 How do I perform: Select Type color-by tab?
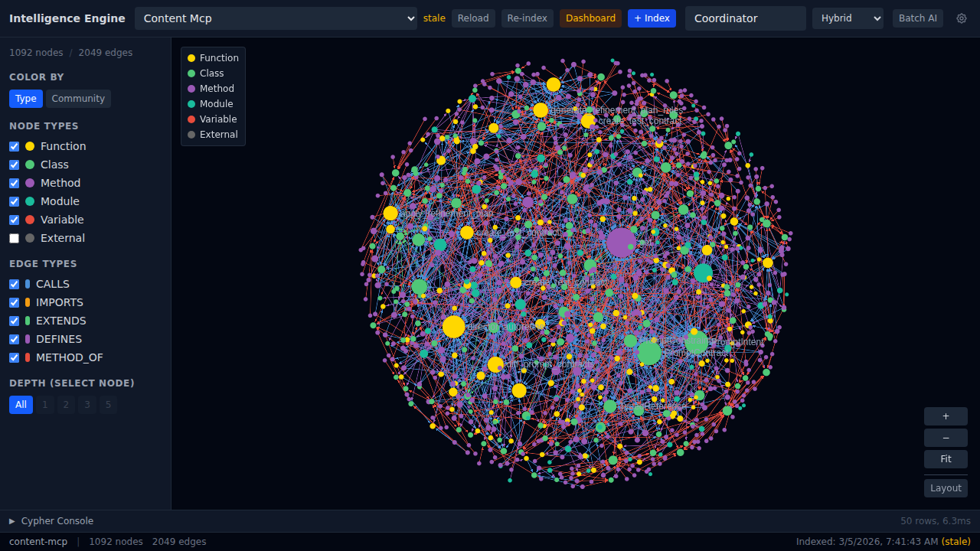click(26, 99)
